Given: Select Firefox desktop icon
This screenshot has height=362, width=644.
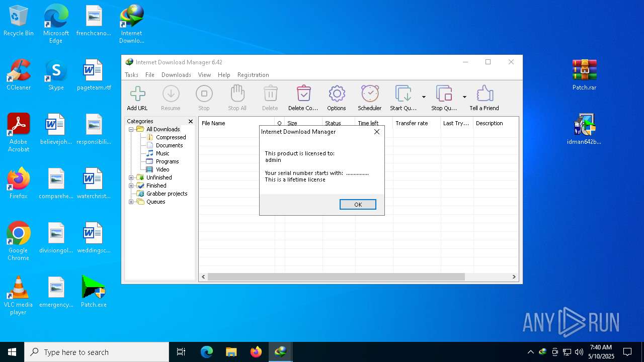Looking at the screenshot, I should click(19, 184).
